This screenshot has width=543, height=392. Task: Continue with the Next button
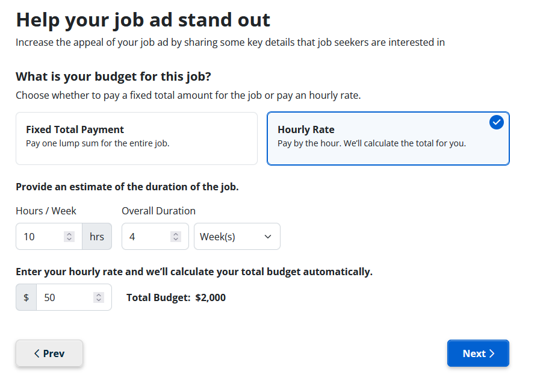pyautogui.click(x=478, y=353)
